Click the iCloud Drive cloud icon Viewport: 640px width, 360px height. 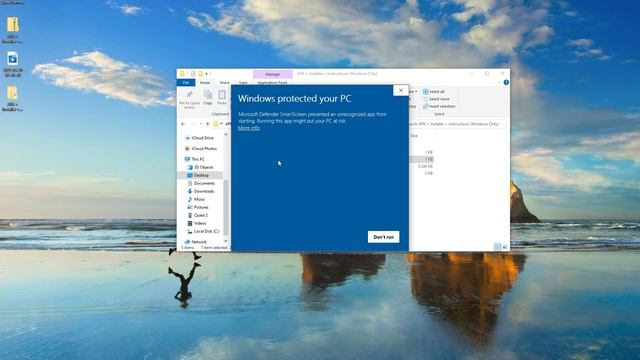coord(187,138)
